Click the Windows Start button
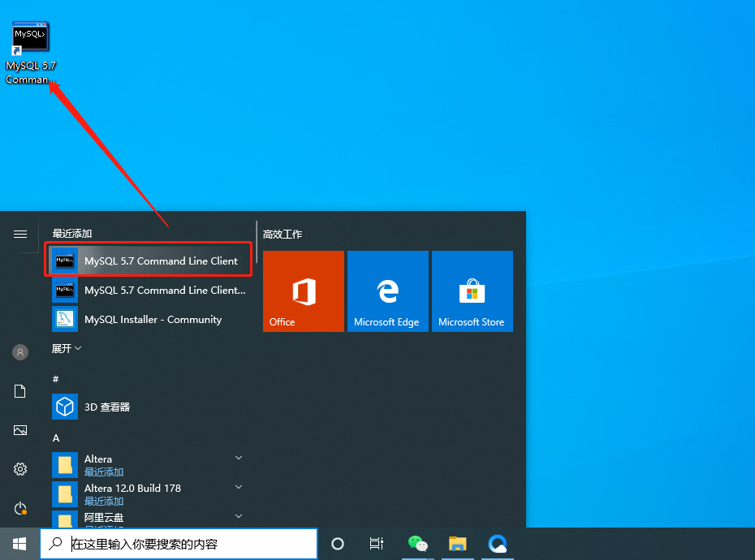 [x=19, y=544]
